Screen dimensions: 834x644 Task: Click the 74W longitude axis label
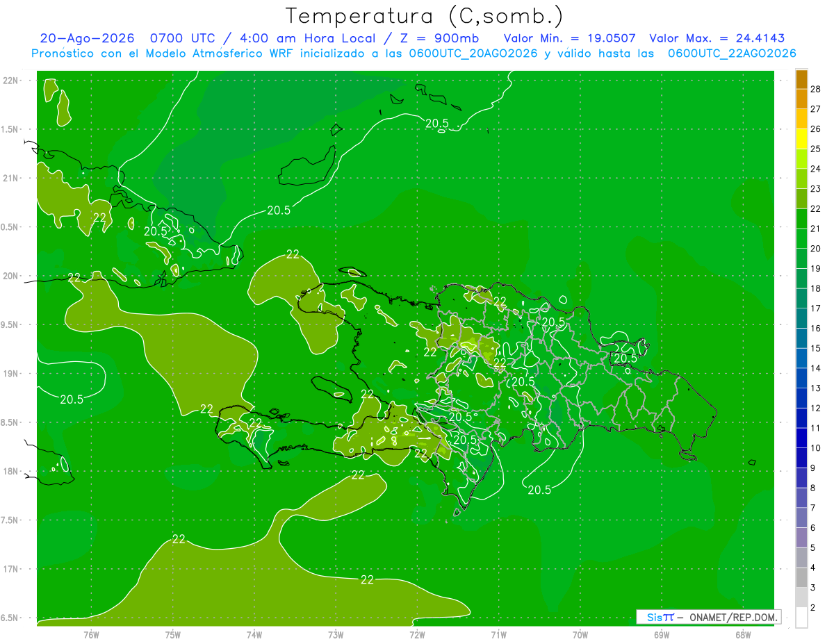[x=254, y=634]
